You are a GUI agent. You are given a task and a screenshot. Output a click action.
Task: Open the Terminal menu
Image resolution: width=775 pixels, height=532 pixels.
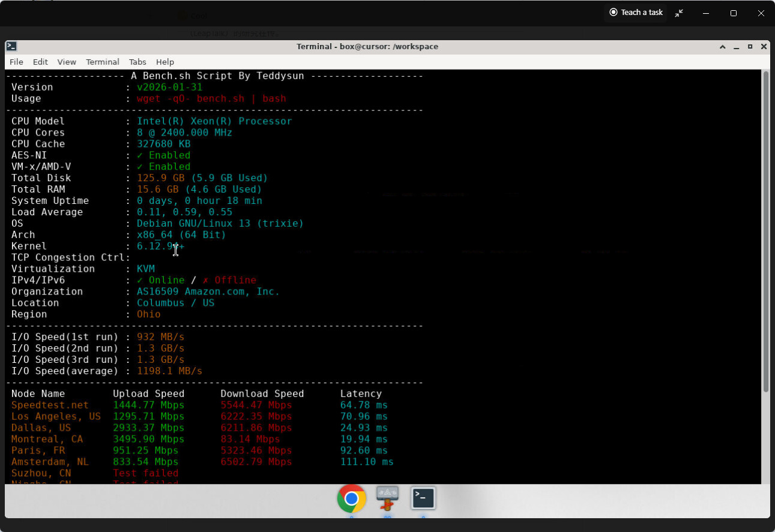point(103,62)
